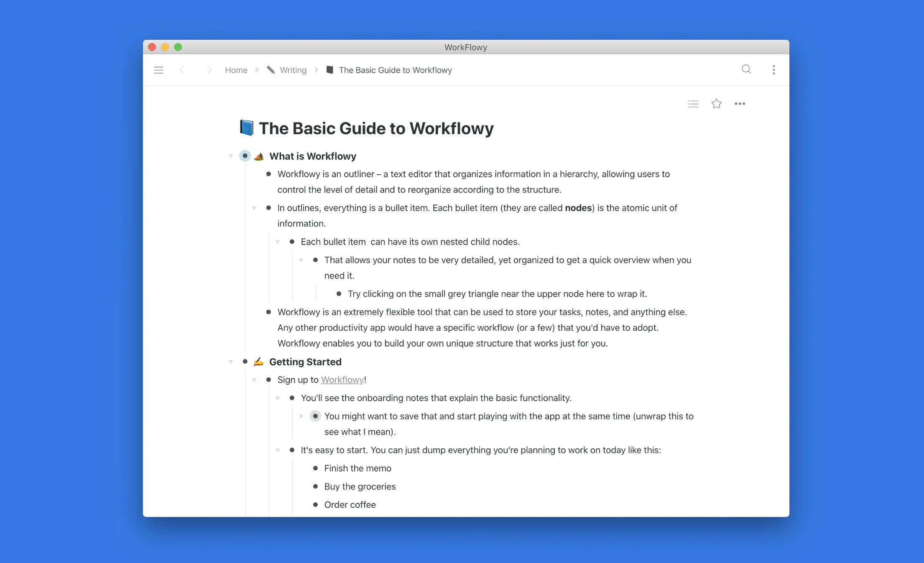
Task: Open the horizontal three-dot page options
Action: pyautogui.click(x=740, y=104)
